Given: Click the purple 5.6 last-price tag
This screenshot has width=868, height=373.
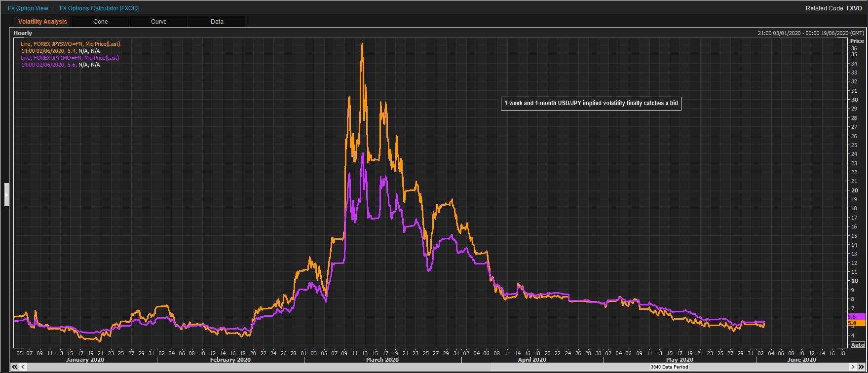Looking at the screenshot, I should coord(856,316).
